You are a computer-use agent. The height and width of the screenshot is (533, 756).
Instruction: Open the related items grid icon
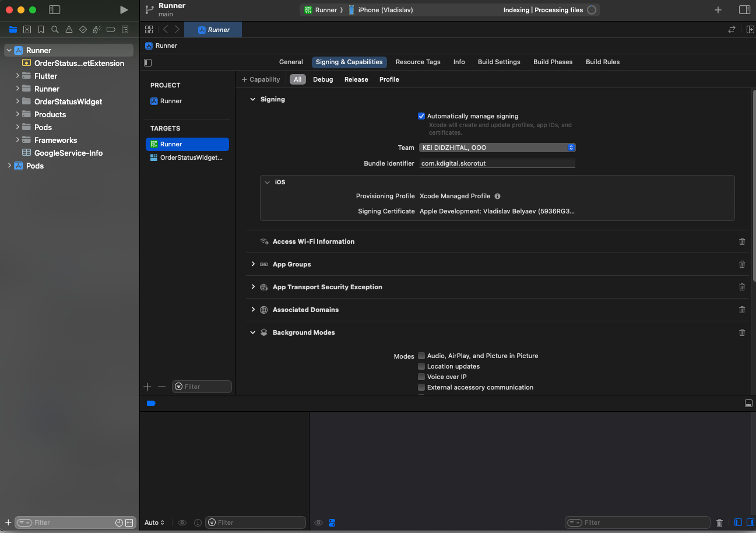[149, 29]
